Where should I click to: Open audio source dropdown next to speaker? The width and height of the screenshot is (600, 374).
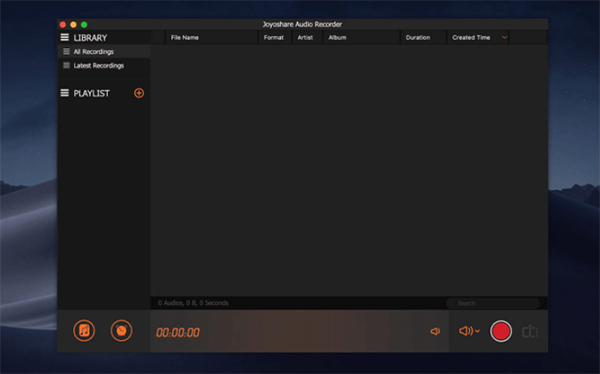pyautogui.click(x=477, y=331)
